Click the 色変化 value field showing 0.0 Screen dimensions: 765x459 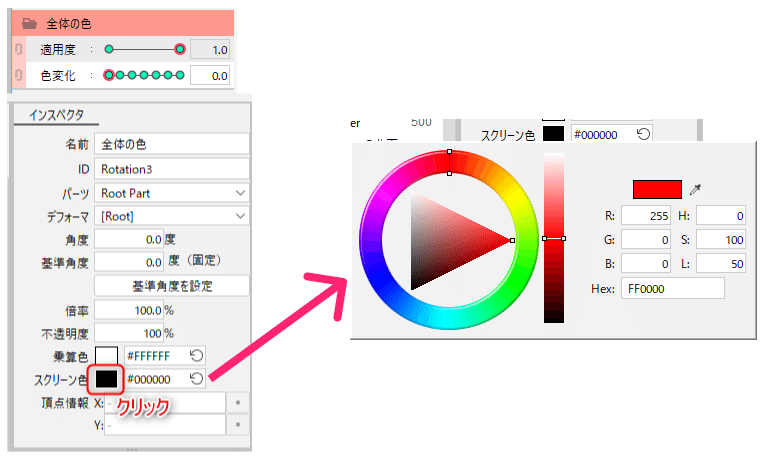(210, 76)
